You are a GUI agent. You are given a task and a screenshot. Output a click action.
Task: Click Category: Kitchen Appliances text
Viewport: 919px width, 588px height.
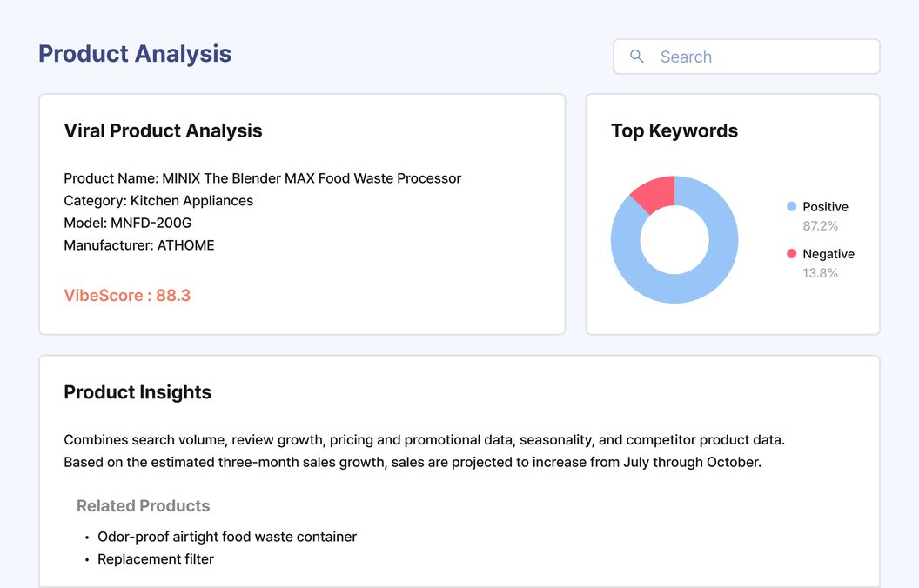(158, 200)
